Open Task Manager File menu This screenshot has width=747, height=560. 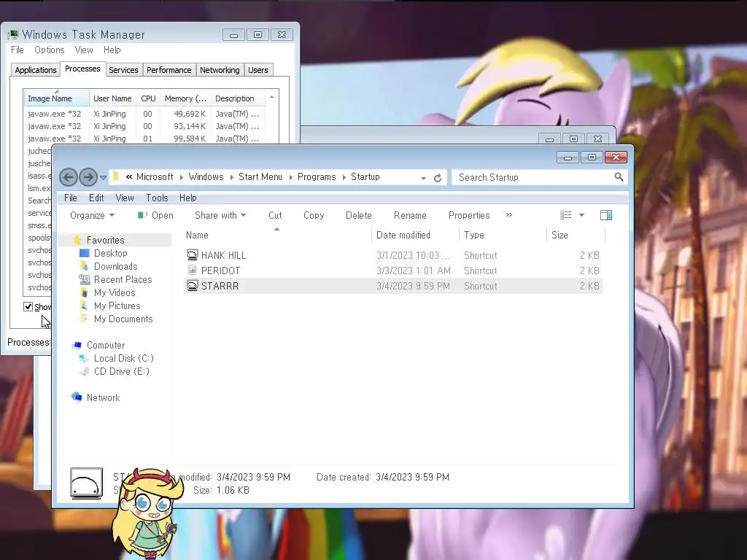(x=18, y=50)
